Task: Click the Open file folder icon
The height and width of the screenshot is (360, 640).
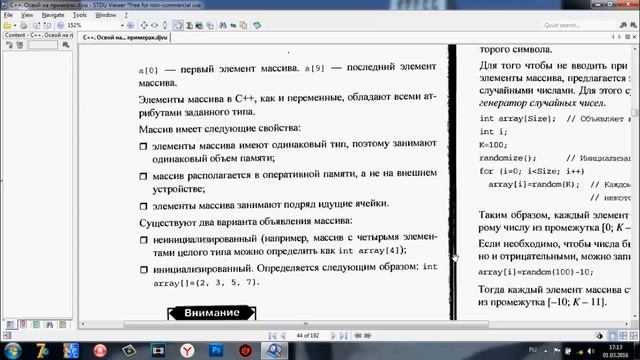Action: pos(7,25)
